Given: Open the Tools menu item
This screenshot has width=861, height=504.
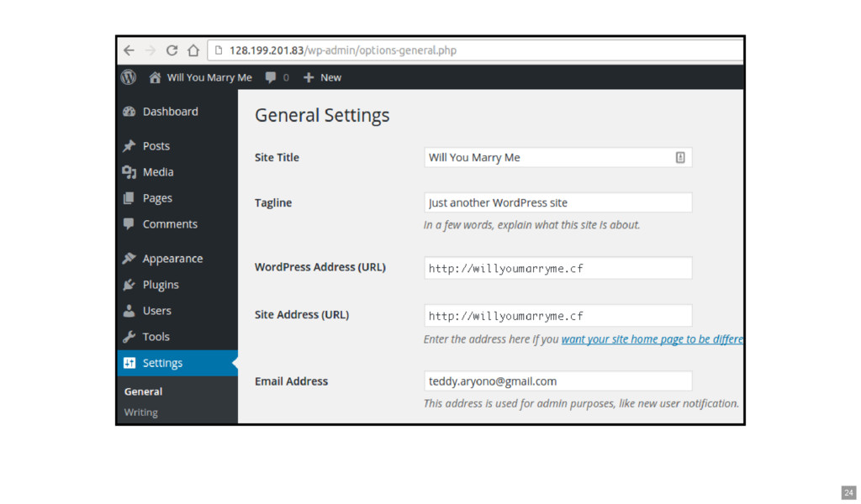Looking at the screenshot, I should (x=156, y=337).
